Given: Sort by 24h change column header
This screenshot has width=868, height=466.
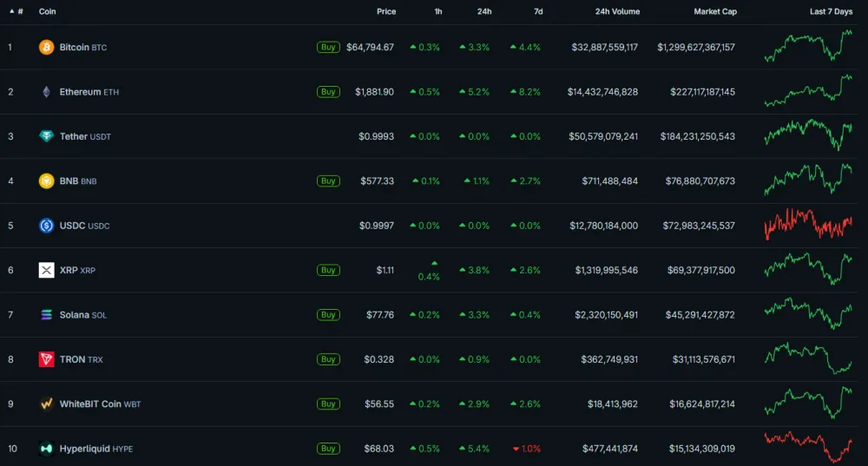Looking at the screenshot, I should (x=484, y=11).
